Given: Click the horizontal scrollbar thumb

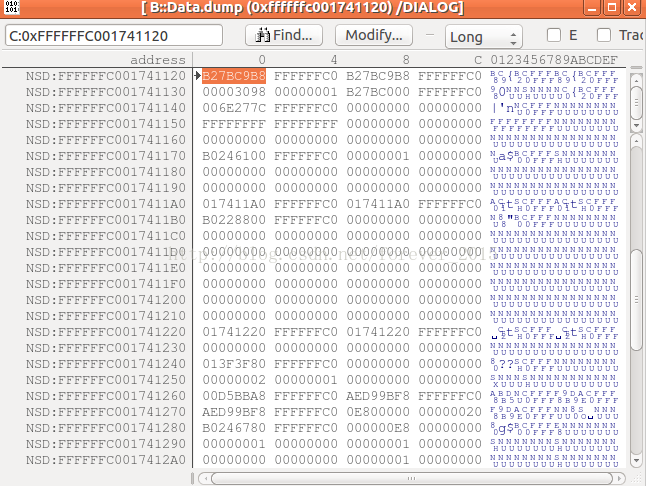Looking at the screenshot, I should [x=412, y=478].
